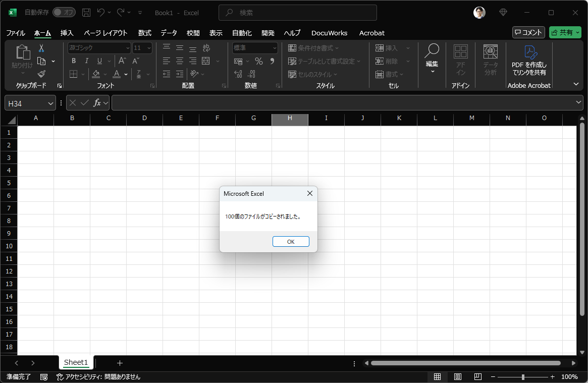Open the font name 游ゴシック dropdown

[x=128, y=48]
